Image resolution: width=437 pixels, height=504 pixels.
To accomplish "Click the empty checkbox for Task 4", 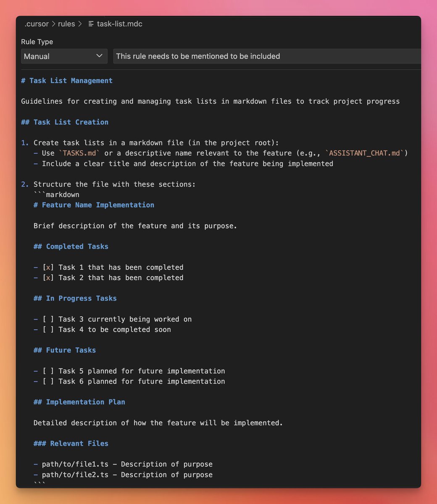I will point(48,330).
